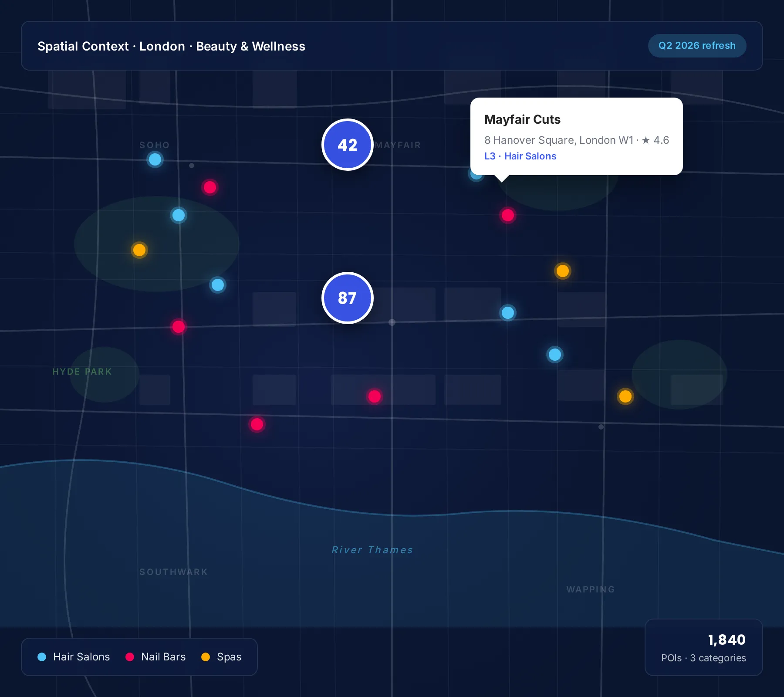
Task: Click the 1,840 POI count
Action: pos(727,639)
